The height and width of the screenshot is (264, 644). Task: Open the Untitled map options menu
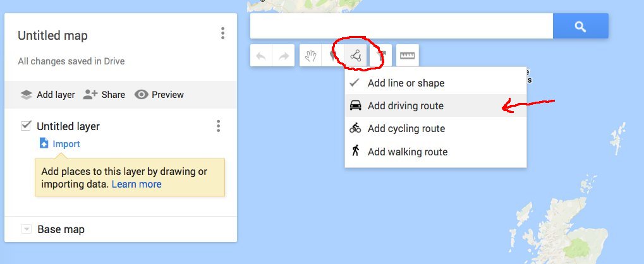tap(222, 33)
